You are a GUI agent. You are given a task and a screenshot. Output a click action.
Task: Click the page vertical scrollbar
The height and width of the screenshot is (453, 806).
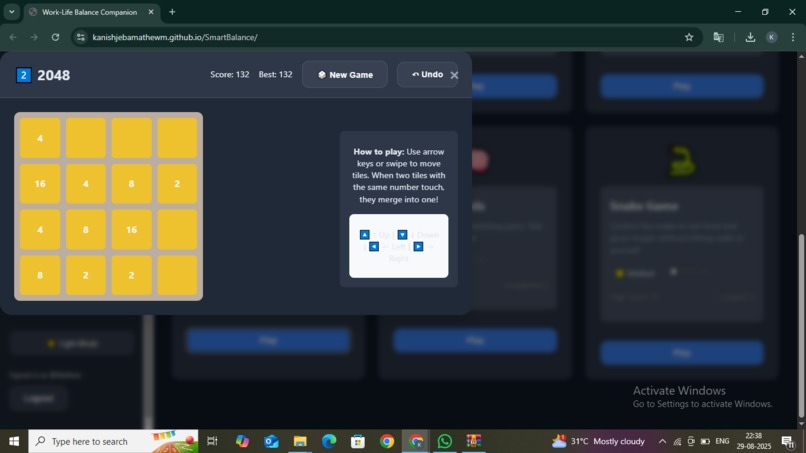(x=801, y=324)
